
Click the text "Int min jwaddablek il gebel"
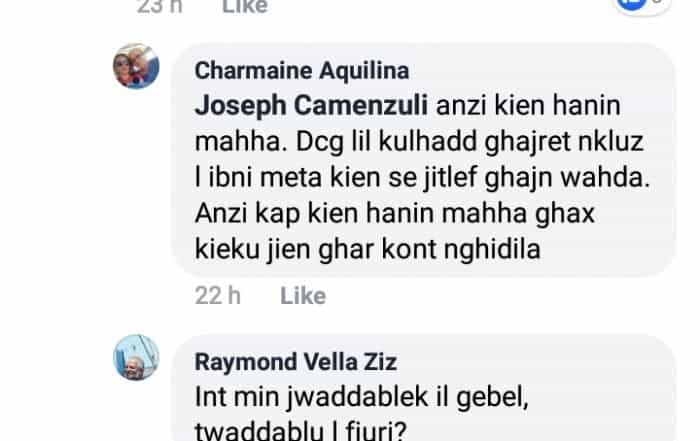(362, 397)
